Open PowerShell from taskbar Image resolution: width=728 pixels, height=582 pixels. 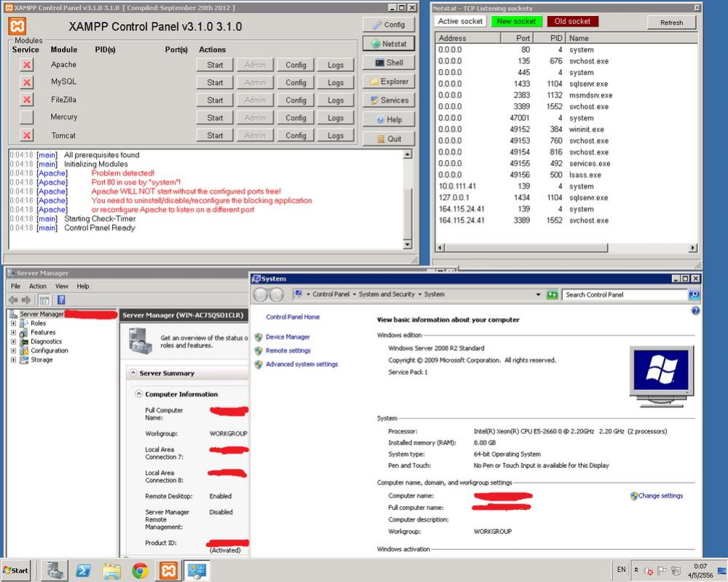click(x=83, y=570)
